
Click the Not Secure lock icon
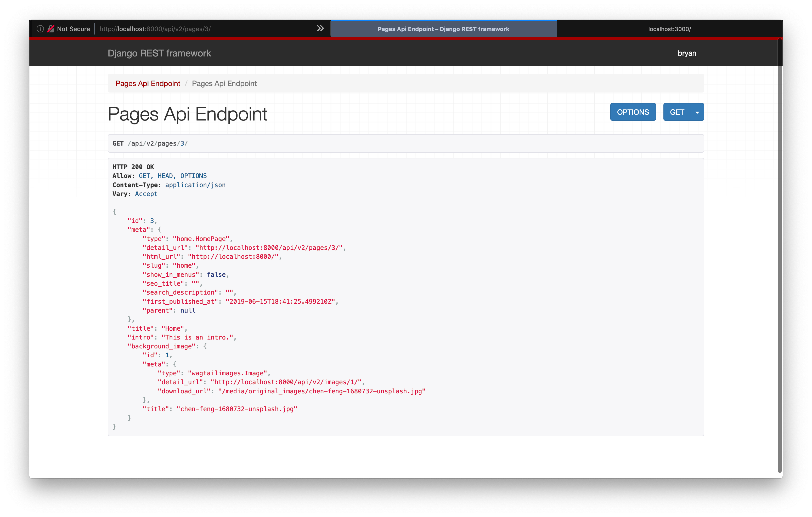click(x=51, y=29)
